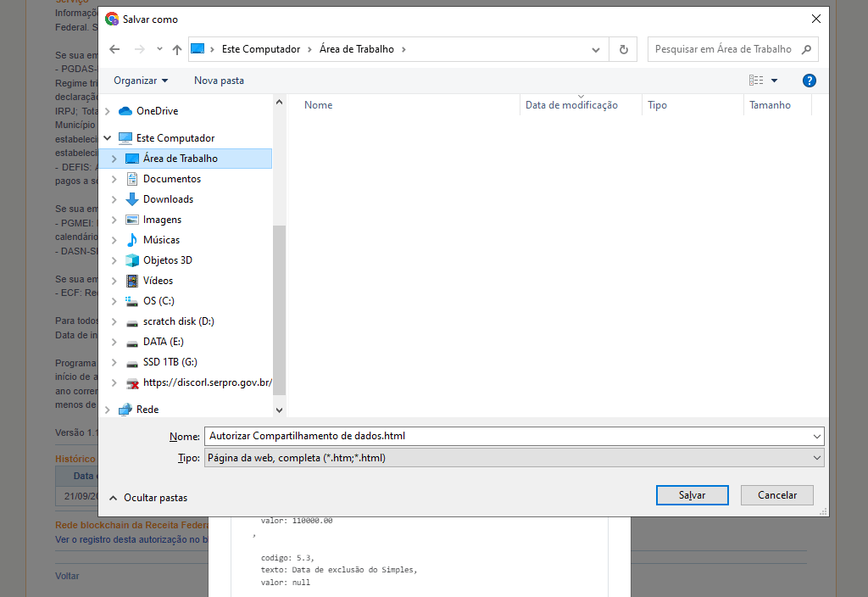Click the Up one level arrow

pos(176,49)
